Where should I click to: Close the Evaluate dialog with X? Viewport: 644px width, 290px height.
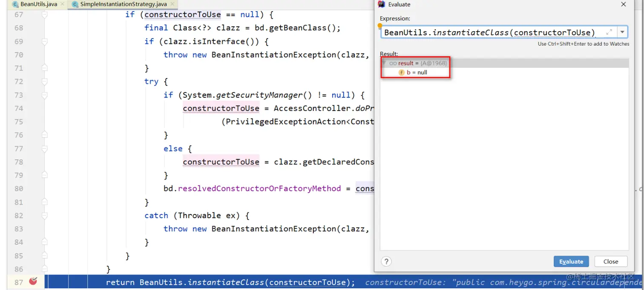point(623,4)
